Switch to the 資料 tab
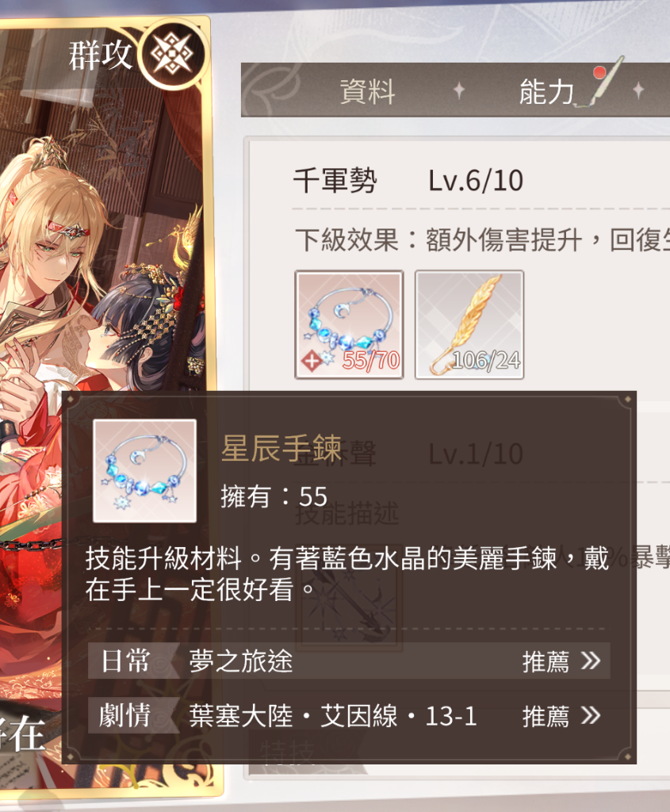 click(368, 91)
